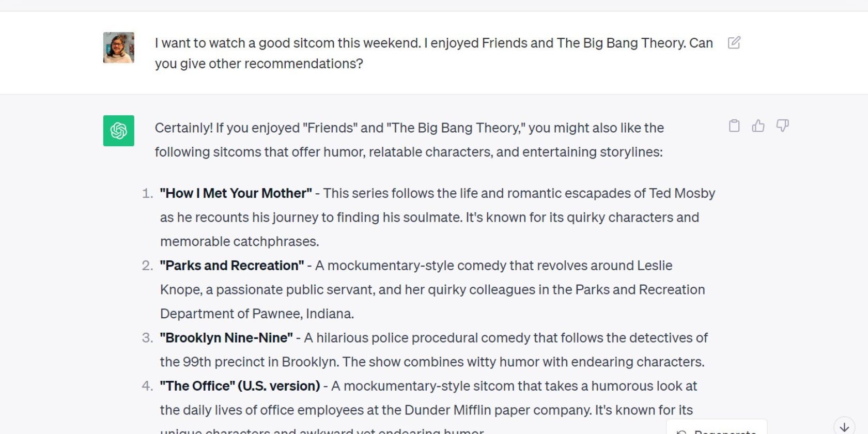Click the "How I Met Your Mother" title
Screen dimensions: 868x434
click(x=236, y=193)
